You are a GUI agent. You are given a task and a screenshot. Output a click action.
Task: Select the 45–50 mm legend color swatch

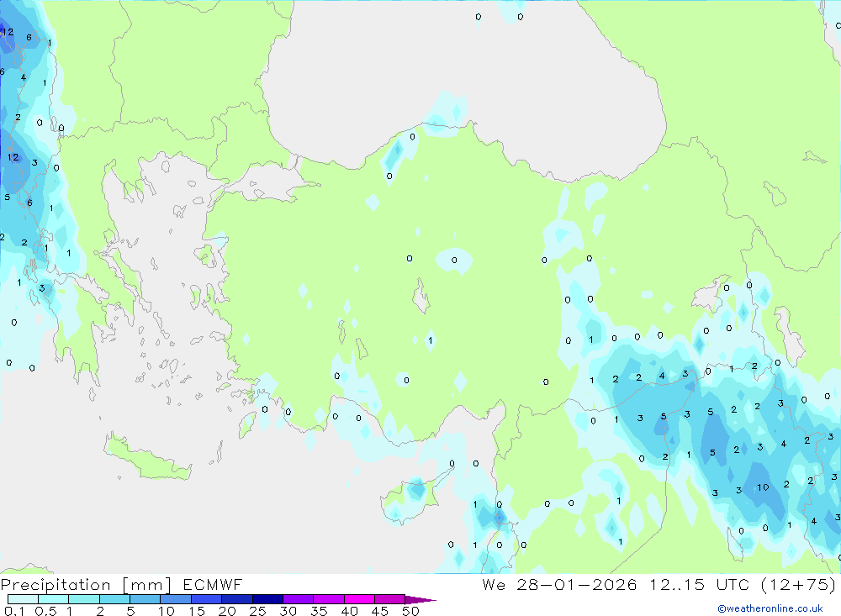(x=390, y=599)
